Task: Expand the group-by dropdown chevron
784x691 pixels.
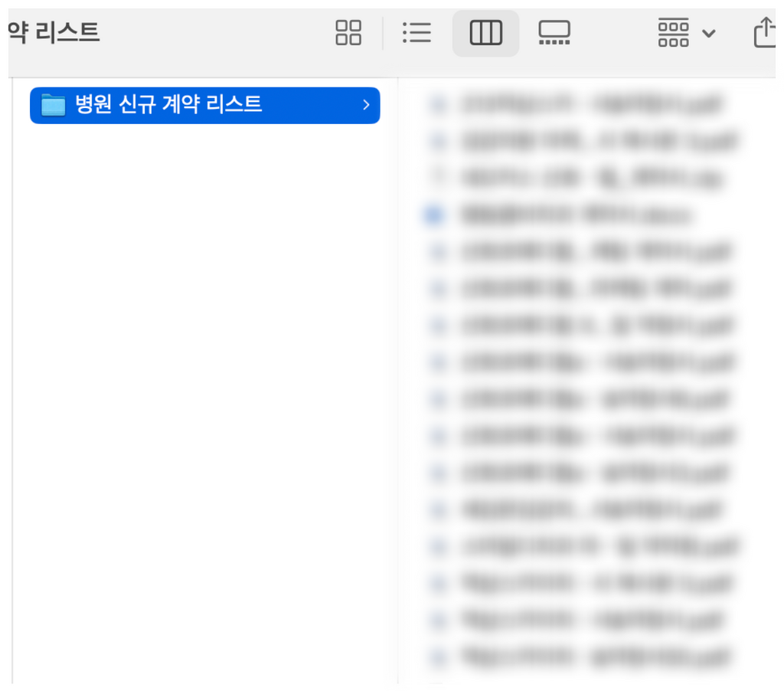Action: point(708,34)
